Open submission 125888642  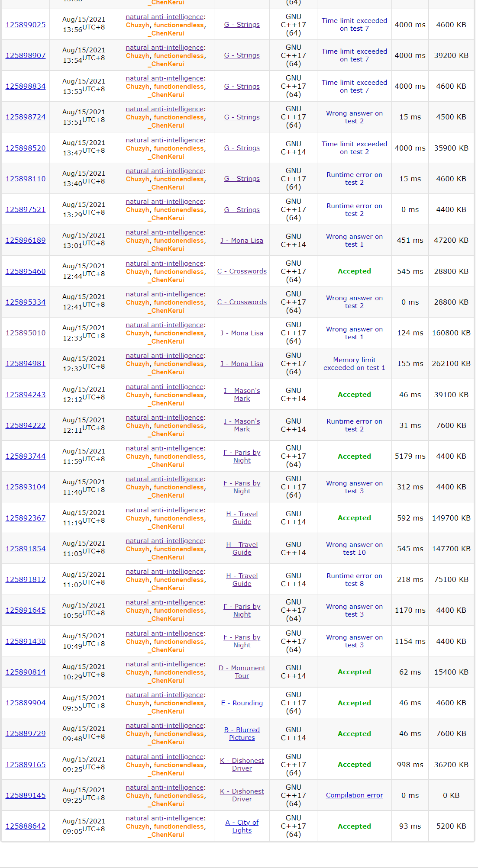(x=26, y=826)
